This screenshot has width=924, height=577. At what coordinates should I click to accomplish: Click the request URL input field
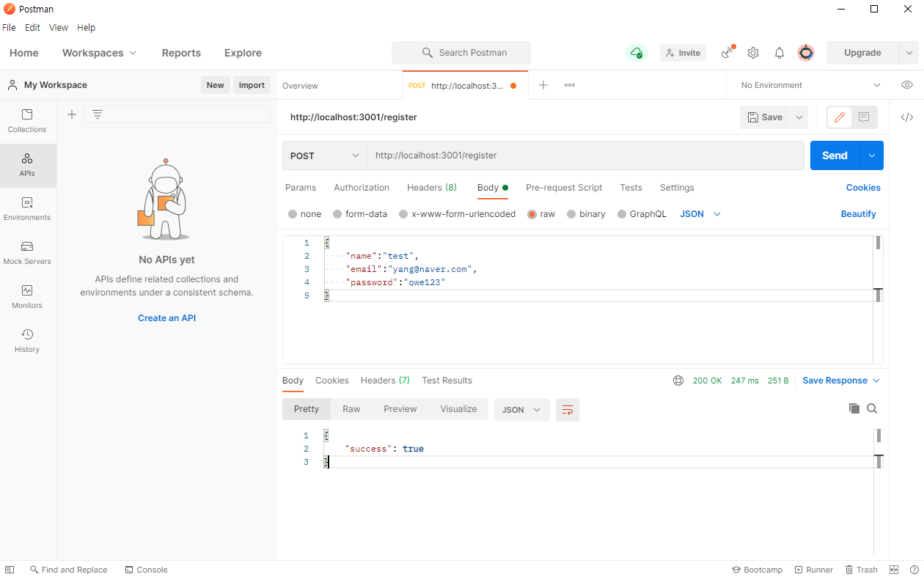(x=585, y=155)
